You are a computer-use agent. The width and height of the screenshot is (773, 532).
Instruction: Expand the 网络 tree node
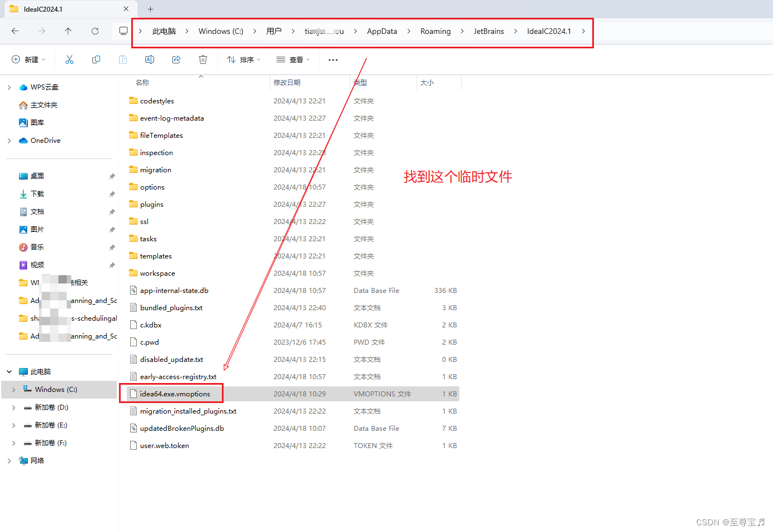pos(9,461)
